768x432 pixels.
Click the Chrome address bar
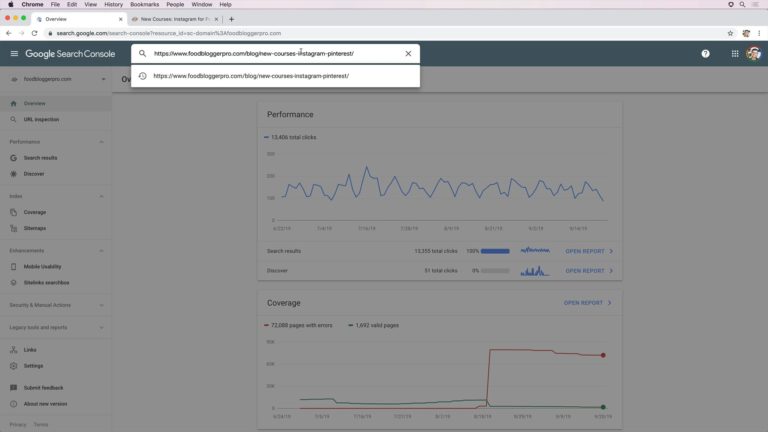coord(387,33)
